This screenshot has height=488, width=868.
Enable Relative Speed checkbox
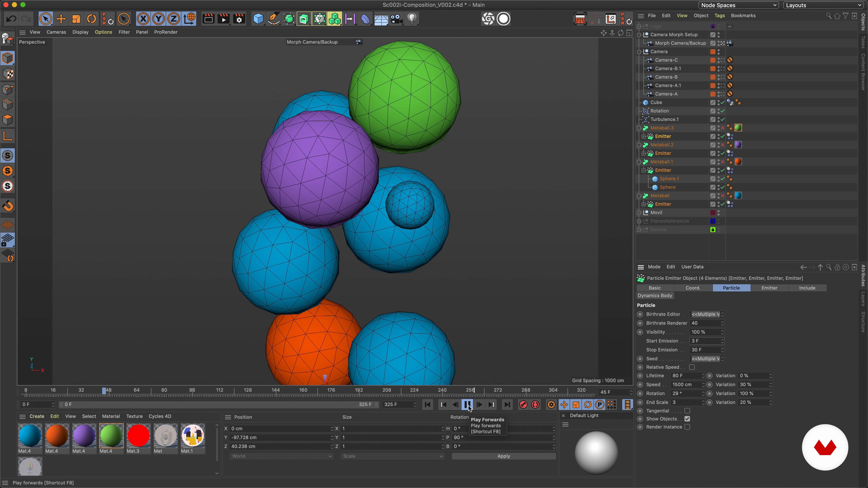(x=692, y=367)
